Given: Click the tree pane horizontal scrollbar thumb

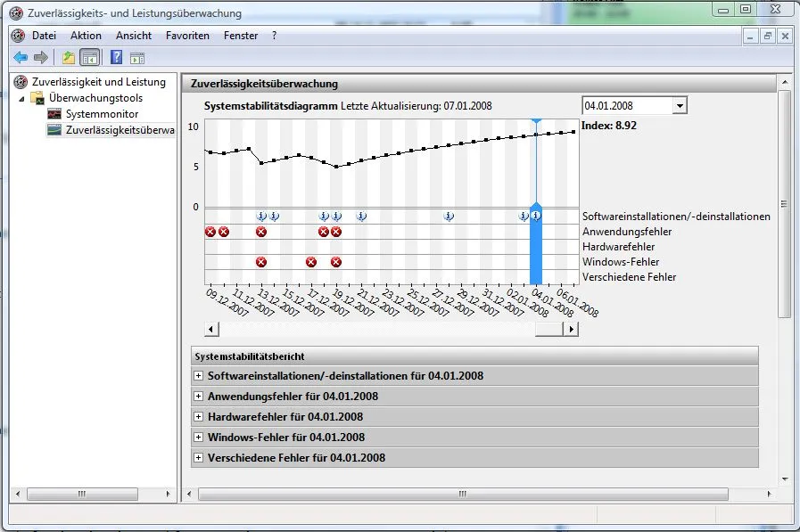Looking at the screenshot, I should [82, 494].
